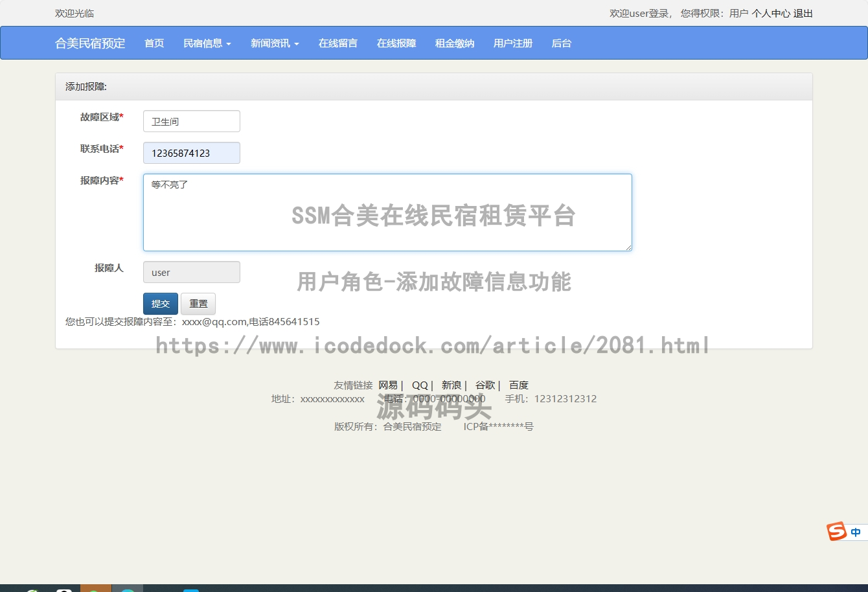Focus the 故障区域 input field
The image size is (868, 592).
coord(192,121)
